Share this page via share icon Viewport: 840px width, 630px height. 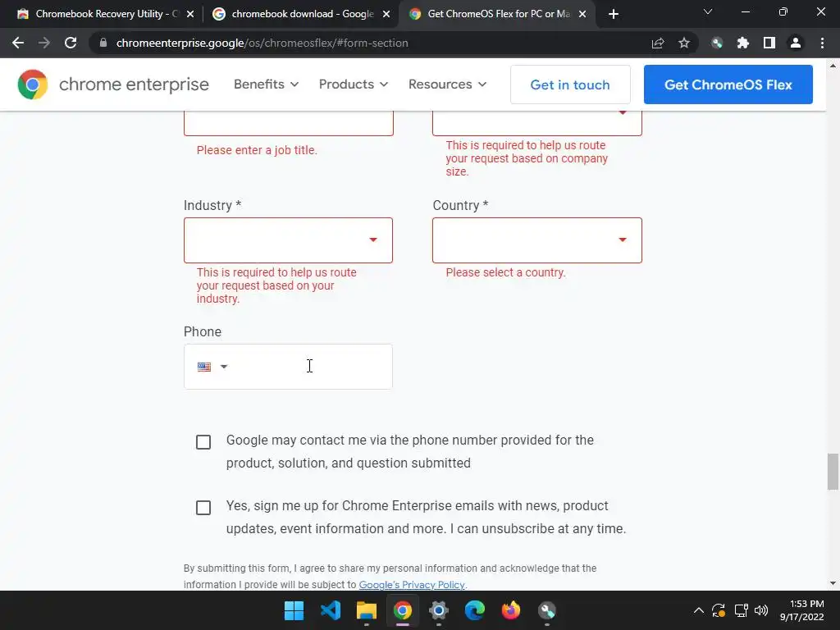tap(658, 43)
